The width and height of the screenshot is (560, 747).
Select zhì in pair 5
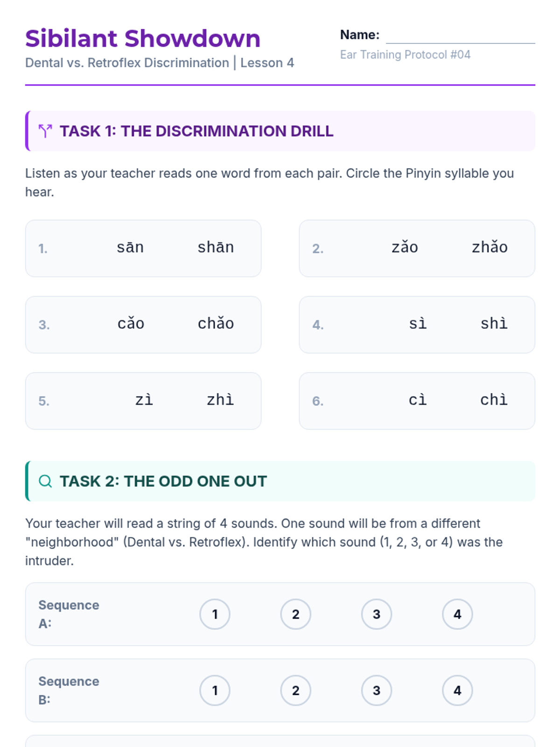tap(220, 400)
